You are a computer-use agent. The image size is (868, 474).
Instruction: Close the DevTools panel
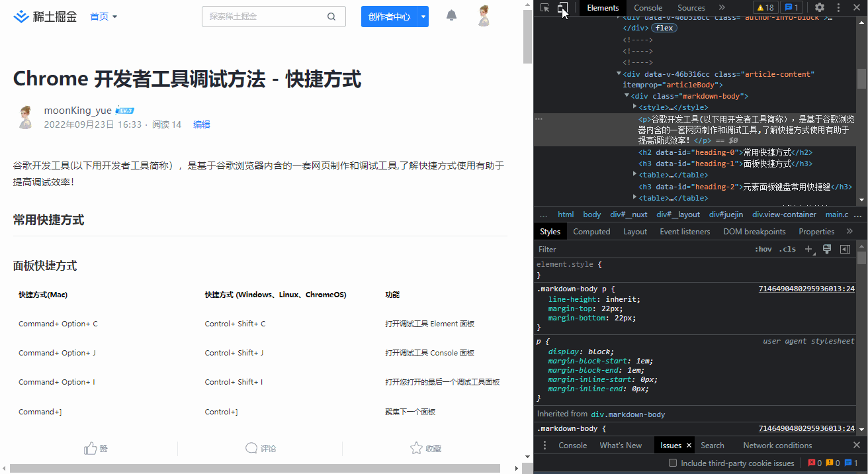pos(857,8)
